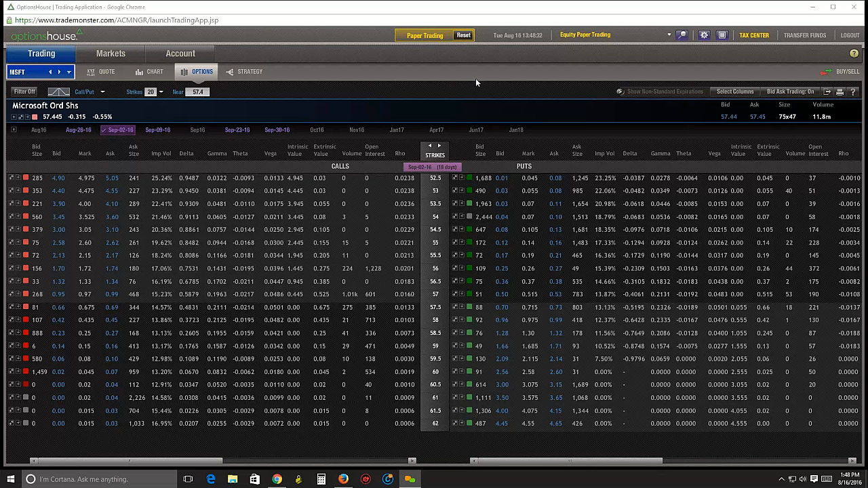Screen dimensions: 868x488
Task: Select Oct16 expiration
Action: pos(317,130)
